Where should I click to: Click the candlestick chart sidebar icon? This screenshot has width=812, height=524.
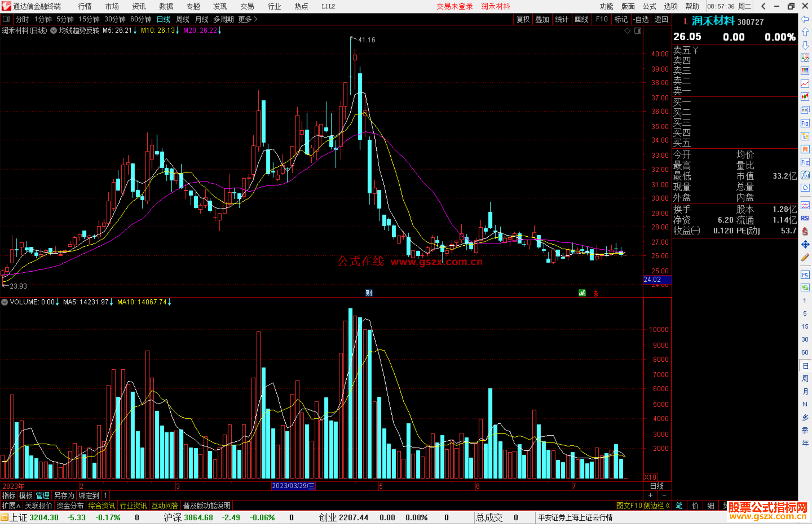(805, 97)
